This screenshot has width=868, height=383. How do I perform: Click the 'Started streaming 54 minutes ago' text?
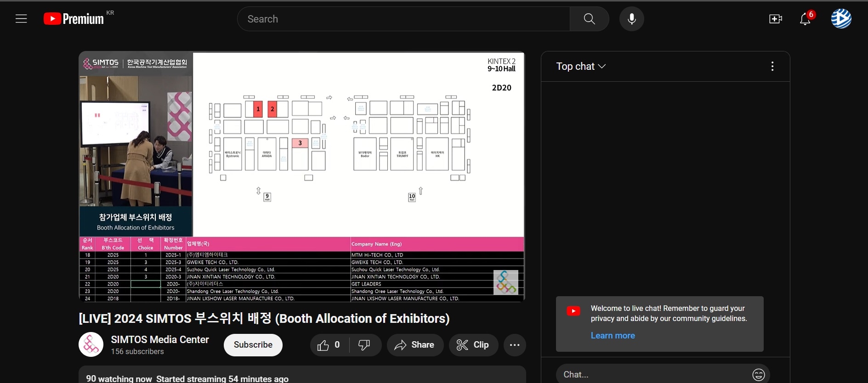click(x=222, y=378)
